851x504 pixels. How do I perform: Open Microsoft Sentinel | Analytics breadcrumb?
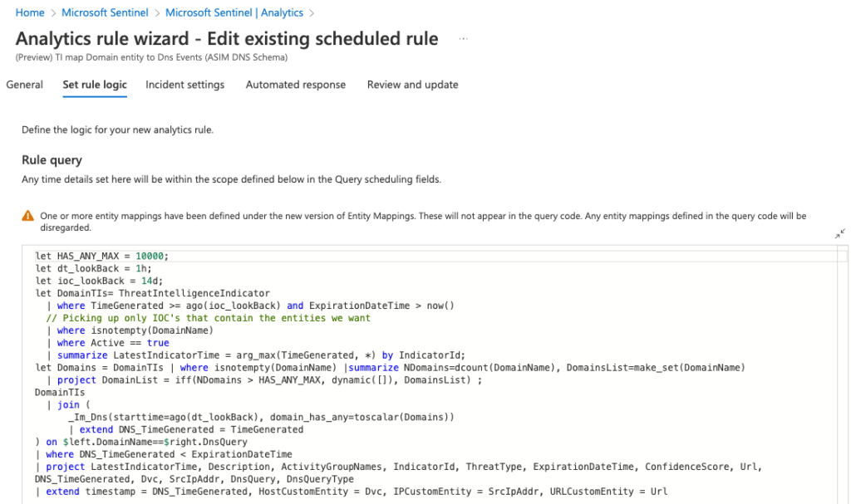(234, 12)
